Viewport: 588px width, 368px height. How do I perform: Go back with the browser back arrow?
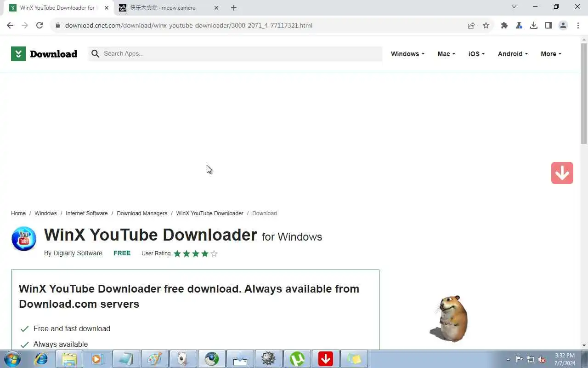(10, 25)
